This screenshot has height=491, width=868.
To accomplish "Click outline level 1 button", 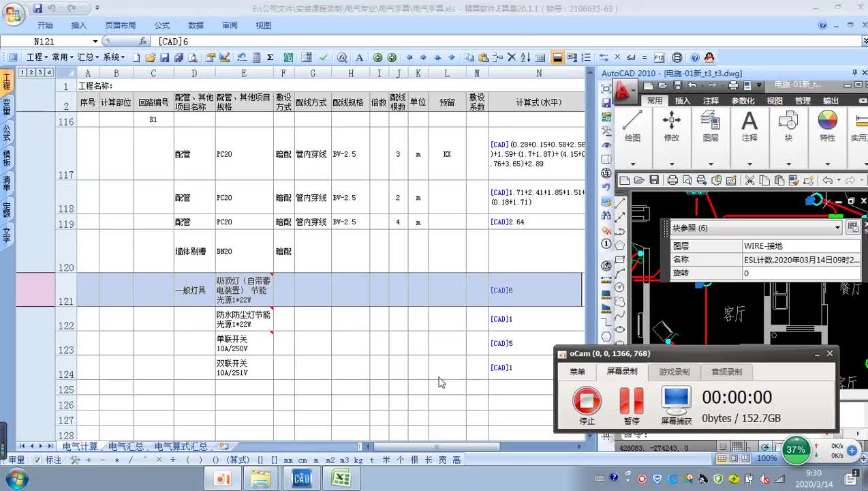I will (22, 72).
